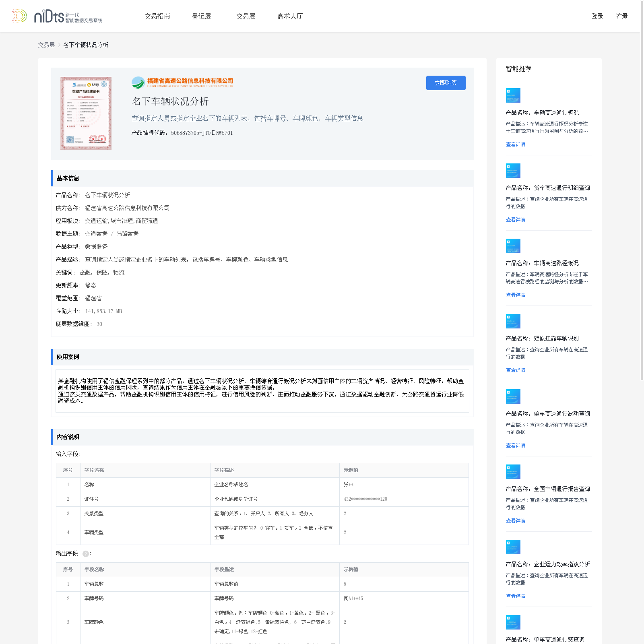Click the 登录 link
The width and height of the screenshot is (644, 644).
[x=597, y=16]
